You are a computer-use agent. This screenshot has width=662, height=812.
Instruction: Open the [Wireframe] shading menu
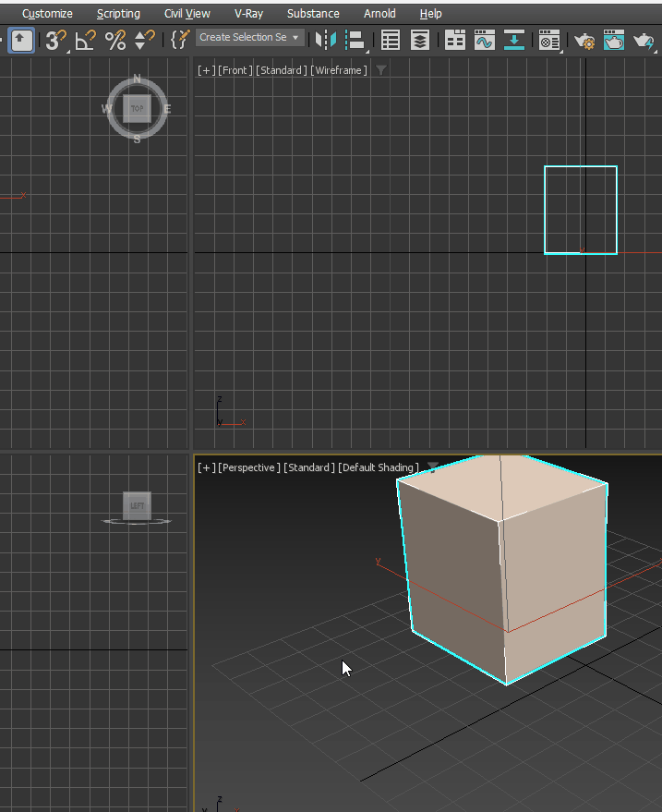(x=339, y=70)
